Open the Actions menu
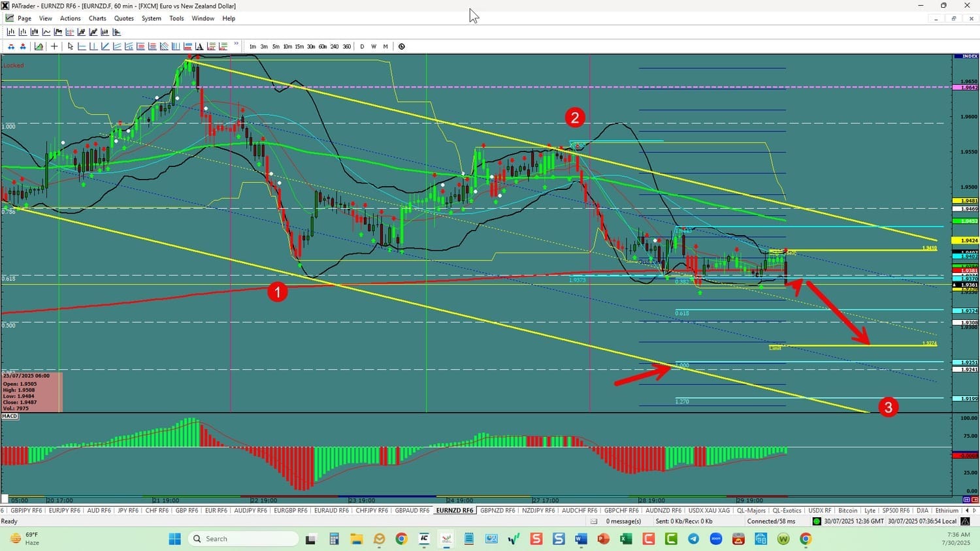This screenshot has width=980, height=551. [71, 18]
